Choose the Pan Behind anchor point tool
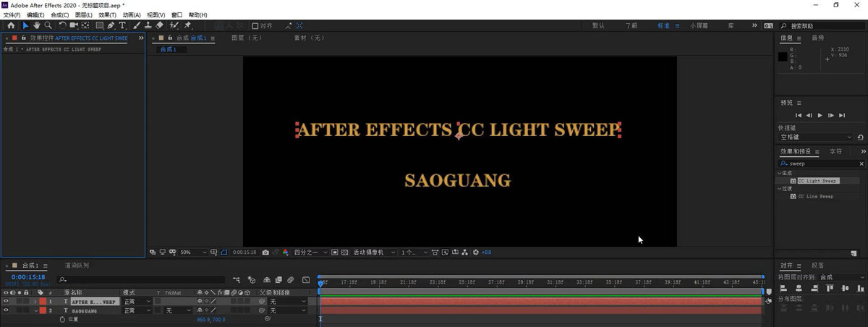The image size is (868, 327). [x=85, y=25]
